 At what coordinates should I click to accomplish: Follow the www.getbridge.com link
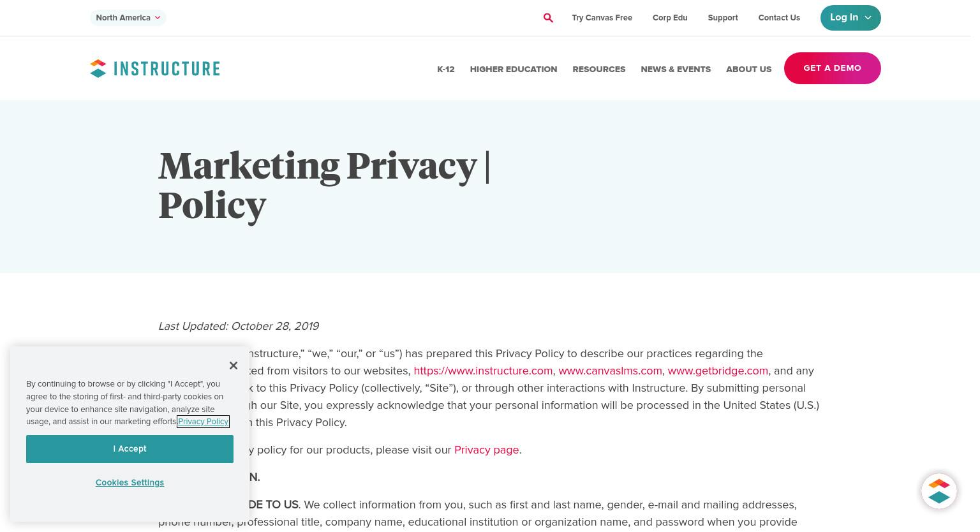[718, 371]
